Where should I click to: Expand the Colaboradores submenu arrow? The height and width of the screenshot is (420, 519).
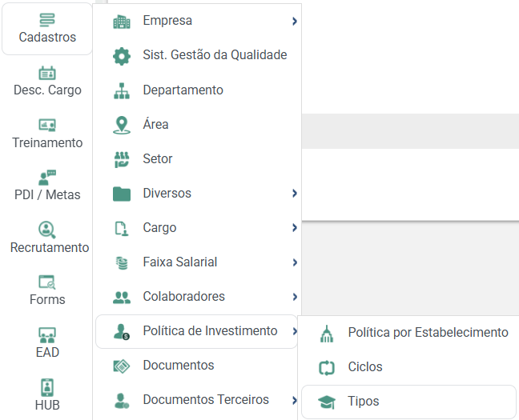[x=295, y=297]
